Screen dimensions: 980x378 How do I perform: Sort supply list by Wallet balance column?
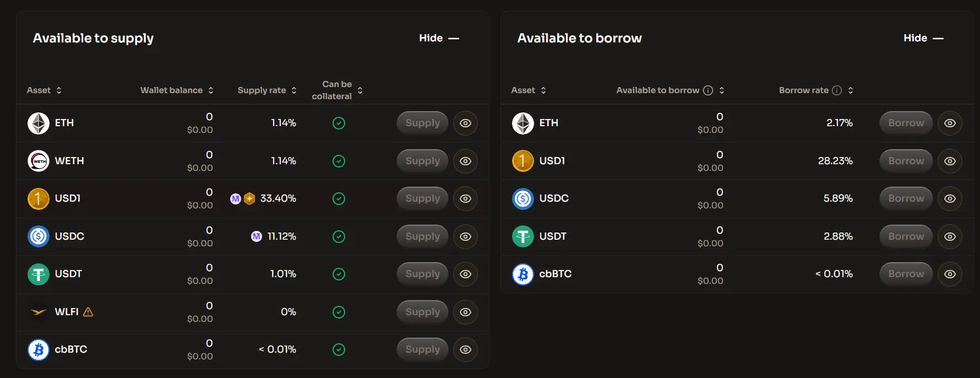[x=177, y=90]
